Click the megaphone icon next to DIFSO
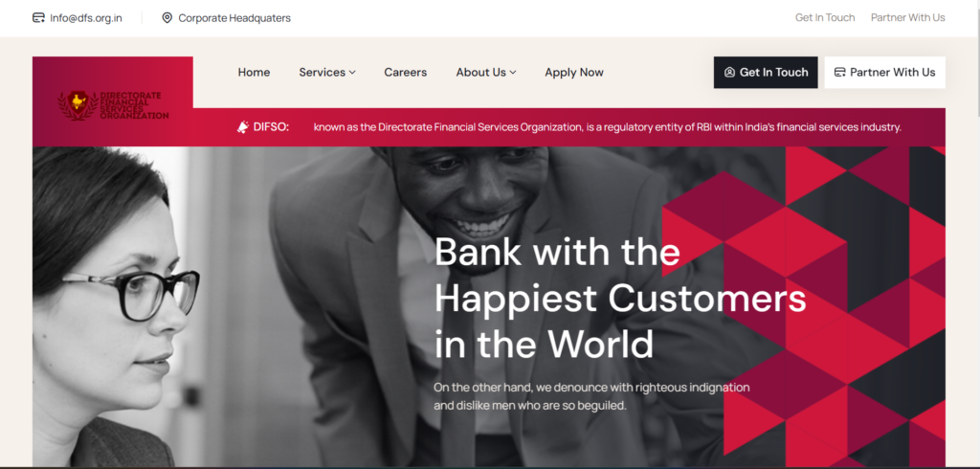The height and width of the screenshot is (469, 980). (243, 127)
